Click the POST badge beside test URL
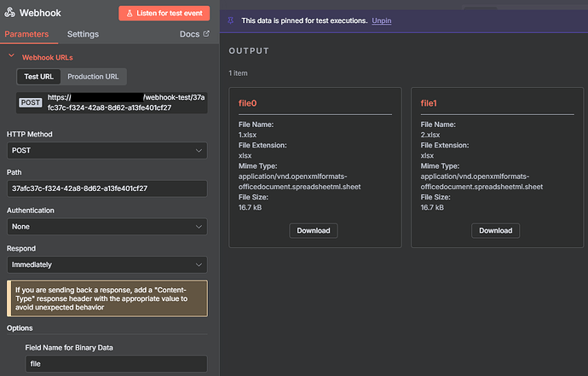The width and height of the screenshot is (588, 376). tap(31, 102)
